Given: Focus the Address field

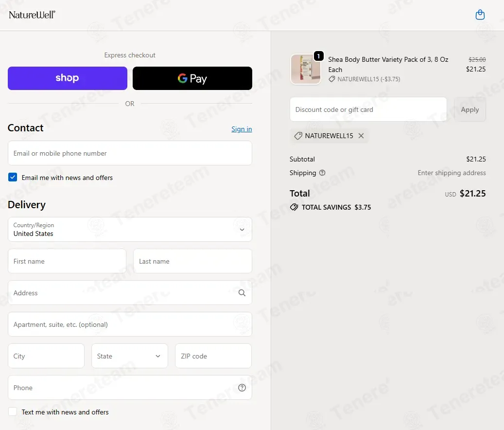Looking at the screenshot, I should click(130, 293).
